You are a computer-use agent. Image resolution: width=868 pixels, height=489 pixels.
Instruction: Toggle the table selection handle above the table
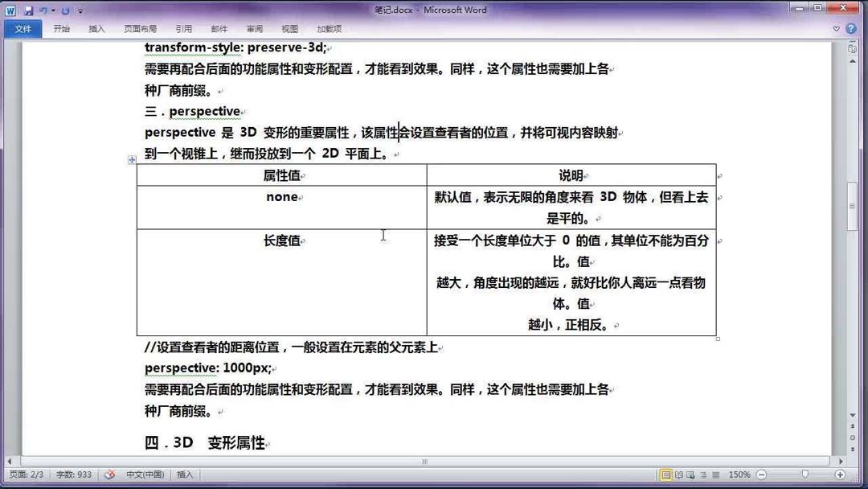pyautogui.click(x=132, y=161)
